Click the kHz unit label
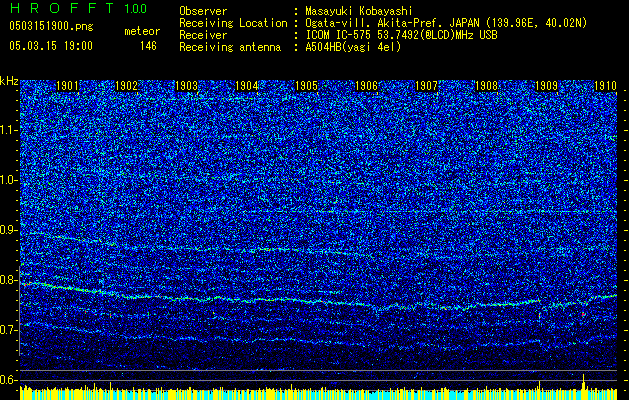Image resolution: width=629 pixels, height=400 pixels. pos(9,81)
